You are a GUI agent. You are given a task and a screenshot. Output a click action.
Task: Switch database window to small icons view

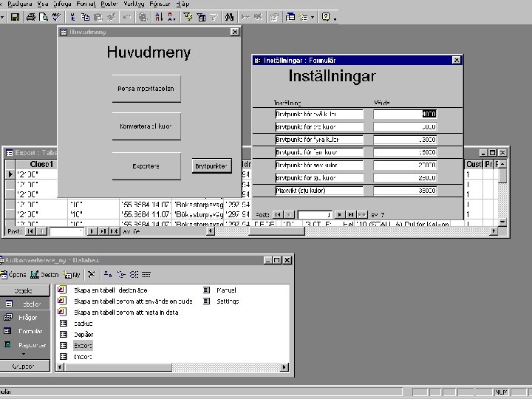tap(120, 274)
